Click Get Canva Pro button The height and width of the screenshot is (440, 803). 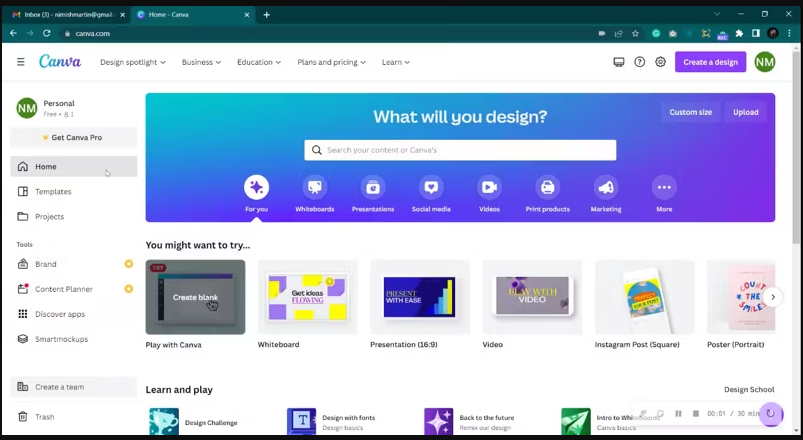(x=73, y=137)
